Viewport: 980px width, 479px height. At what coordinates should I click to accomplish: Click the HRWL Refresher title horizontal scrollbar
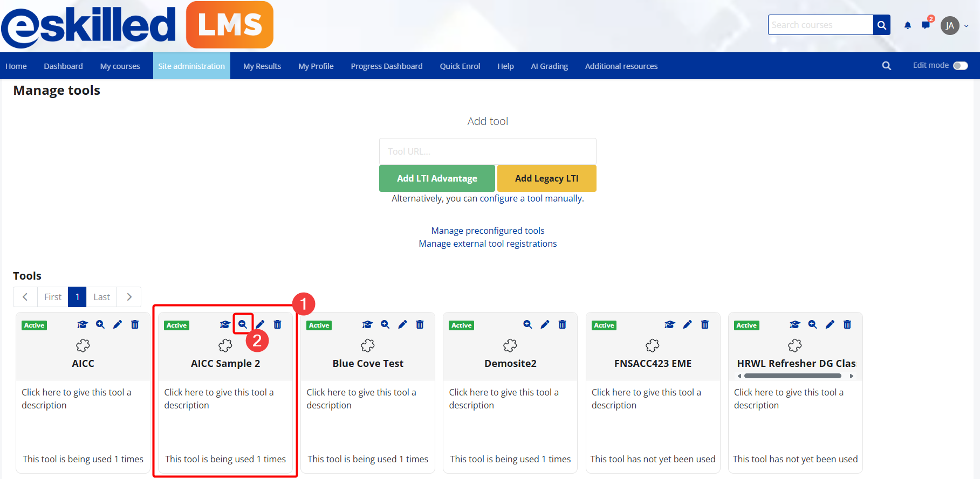tap(792, 376)
